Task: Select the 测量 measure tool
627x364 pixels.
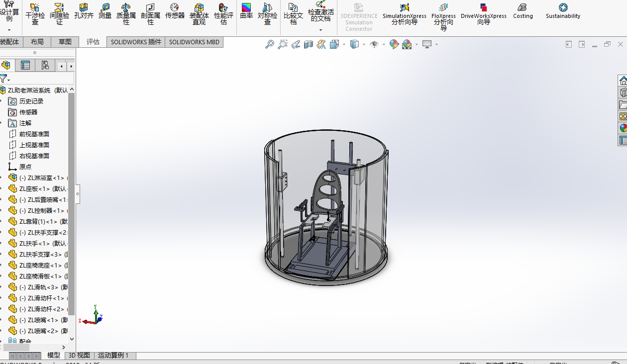Action: [105, 12]
